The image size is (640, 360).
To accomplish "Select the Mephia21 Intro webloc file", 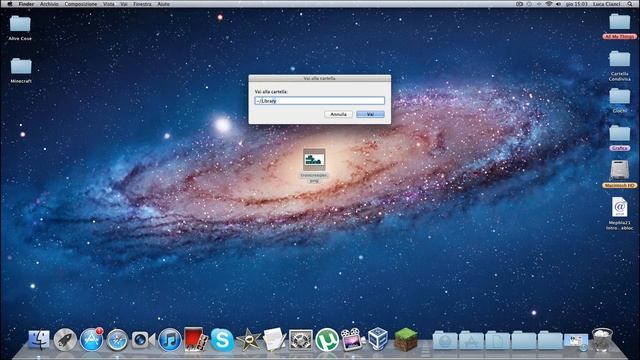I will [620, 213].
